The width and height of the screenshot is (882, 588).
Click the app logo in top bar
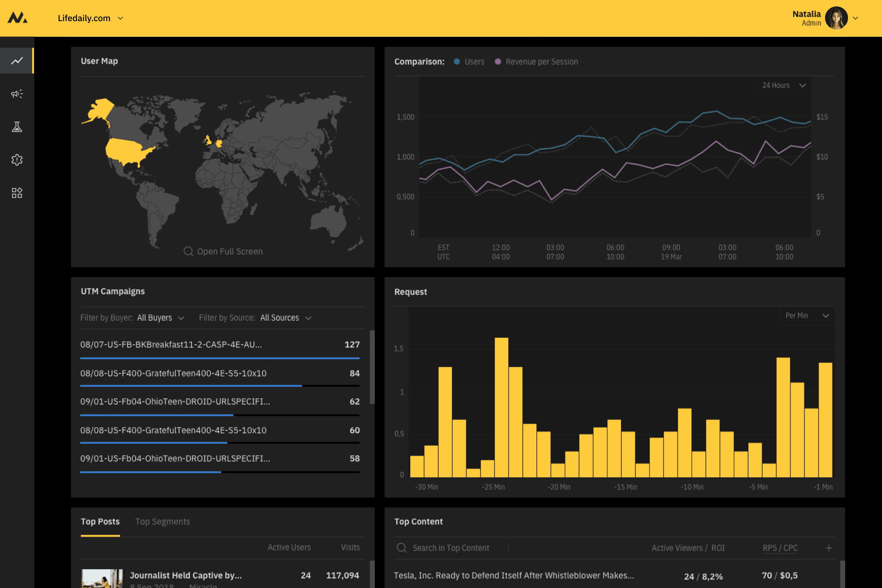tap(17, 18)
